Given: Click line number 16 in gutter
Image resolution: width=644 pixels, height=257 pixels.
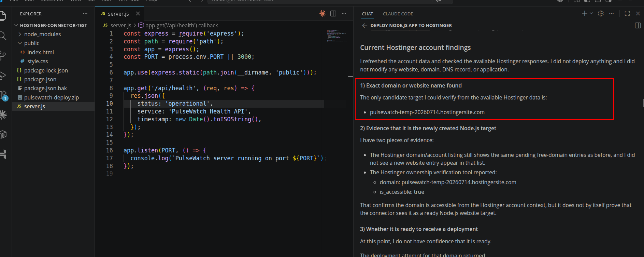Looking at the screenshot, I should click(x=109, y=150).
